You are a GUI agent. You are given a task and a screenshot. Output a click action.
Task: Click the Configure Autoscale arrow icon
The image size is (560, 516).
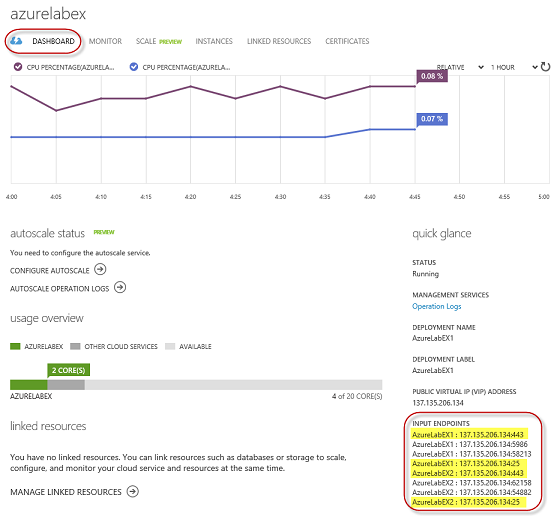pos(100,269)
